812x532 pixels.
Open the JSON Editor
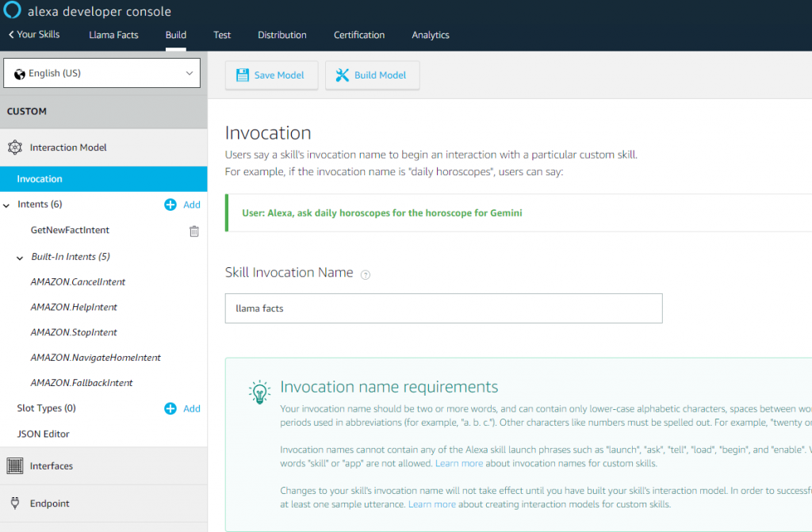coord(43,434)
